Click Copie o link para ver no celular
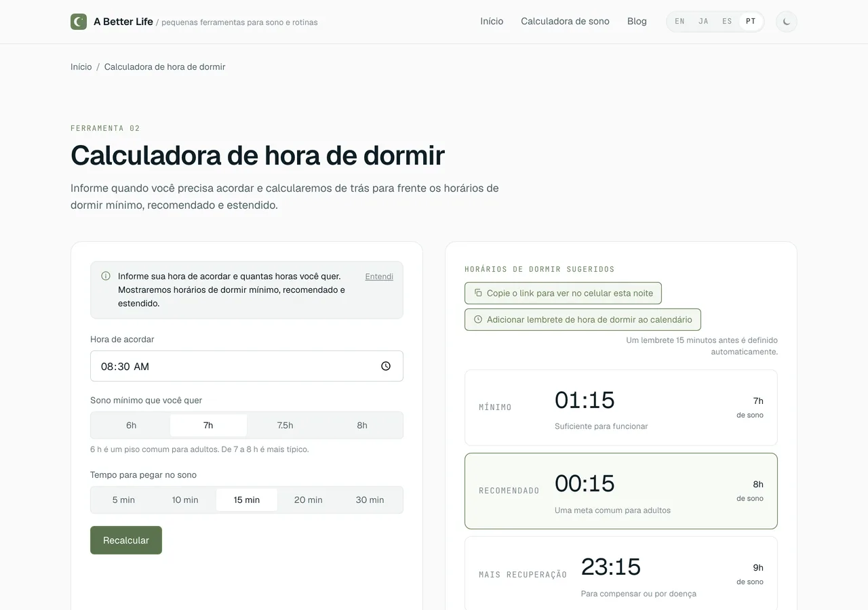Image resolution: width=868 pixels, height=610 pixels. point(563,293)
